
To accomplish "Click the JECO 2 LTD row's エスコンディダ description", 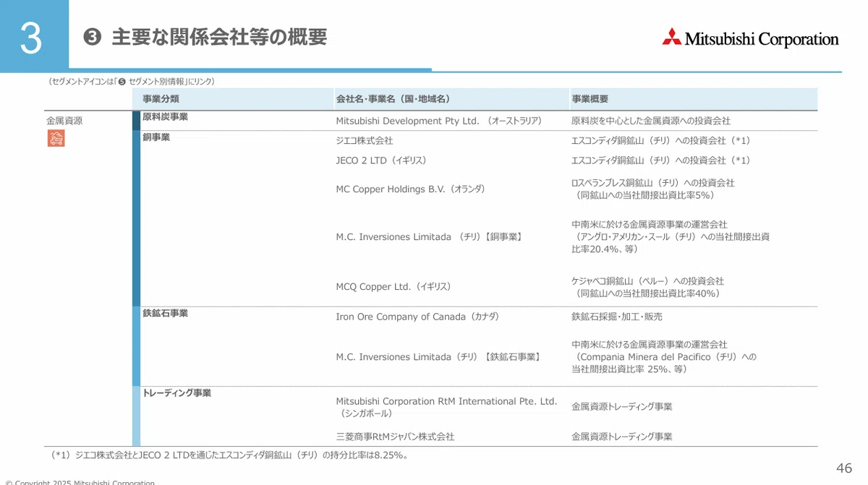I will pos(660,160).
